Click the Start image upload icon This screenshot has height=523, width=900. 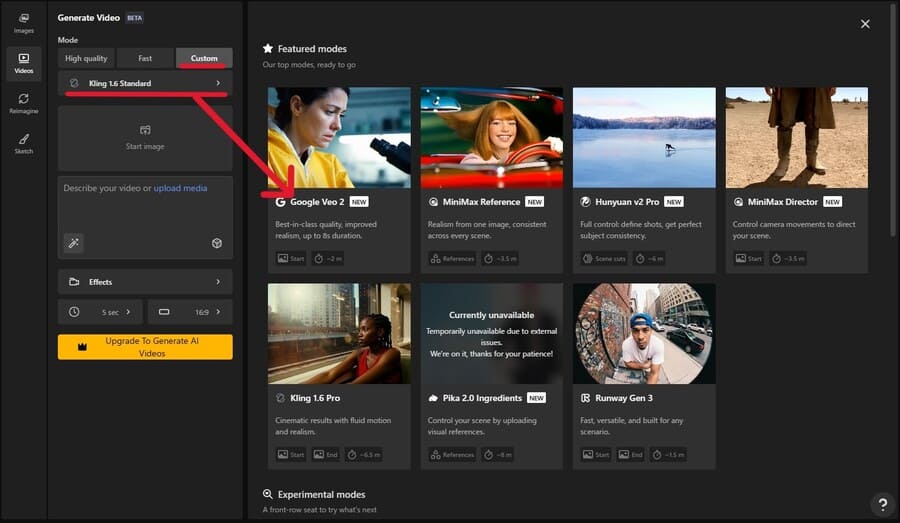(x=145, y=130)
